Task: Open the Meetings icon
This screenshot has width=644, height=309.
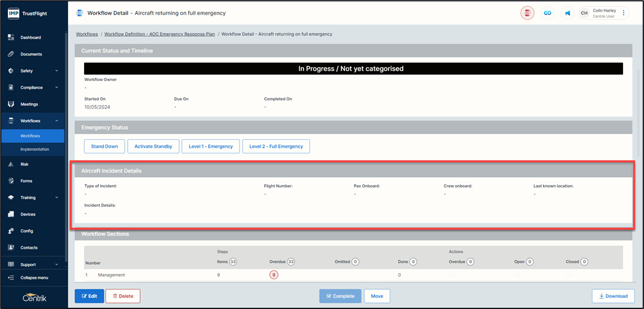Action: pyautogui.click(x=12, y=104)
